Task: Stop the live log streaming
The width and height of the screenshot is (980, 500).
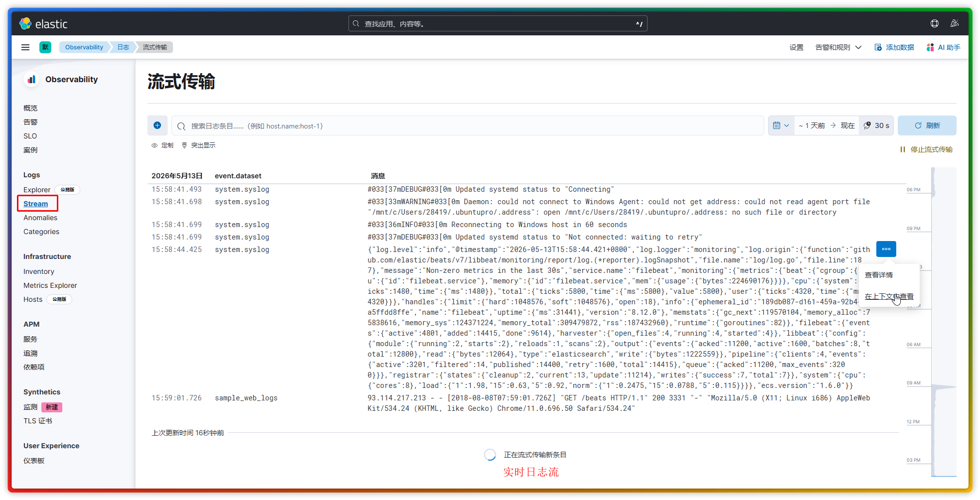Action: (x=926, y=149)
